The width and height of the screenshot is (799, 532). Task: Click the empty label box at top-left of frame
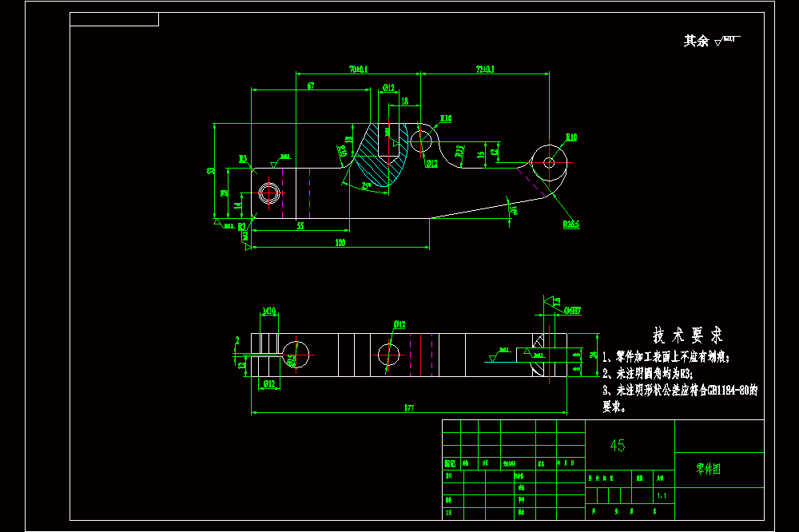tap(114, 19)
